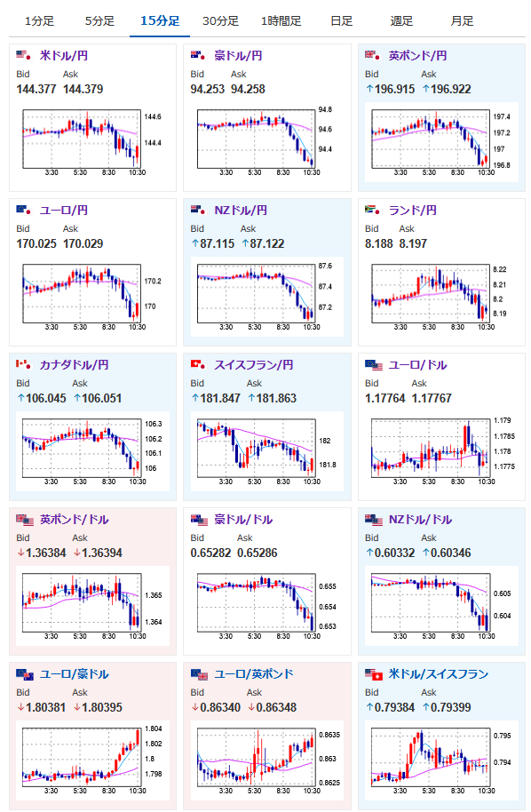Image resolution: width=531 pixels, height=812 pixels.
Task: Open the 1時間足 chart tab
Action: (281, 20)
